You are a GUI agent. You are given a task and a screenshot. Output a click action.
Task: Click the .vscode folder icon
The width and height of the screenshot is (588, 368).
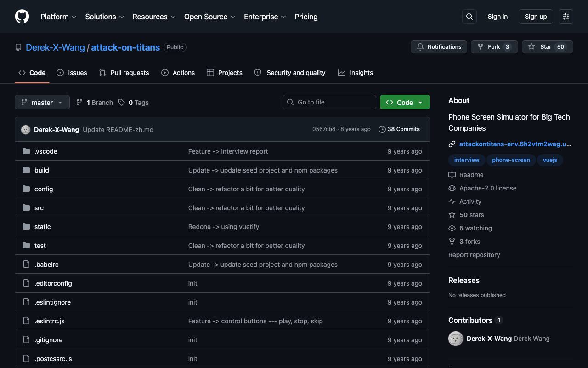click(26, 151)
